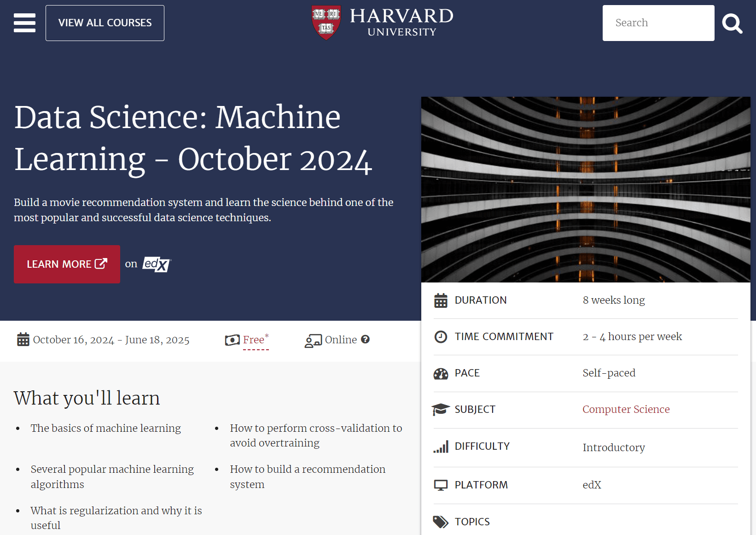Click the Harvard University crest logo
Image resolution: width=756 pixels, height=535 pixels.
(326, 23)
